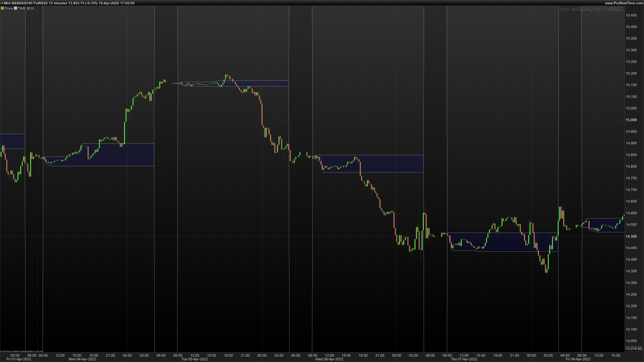Screen dimensions: 644x362
Task: Open the Price indicator label
Action: (9, 8)
